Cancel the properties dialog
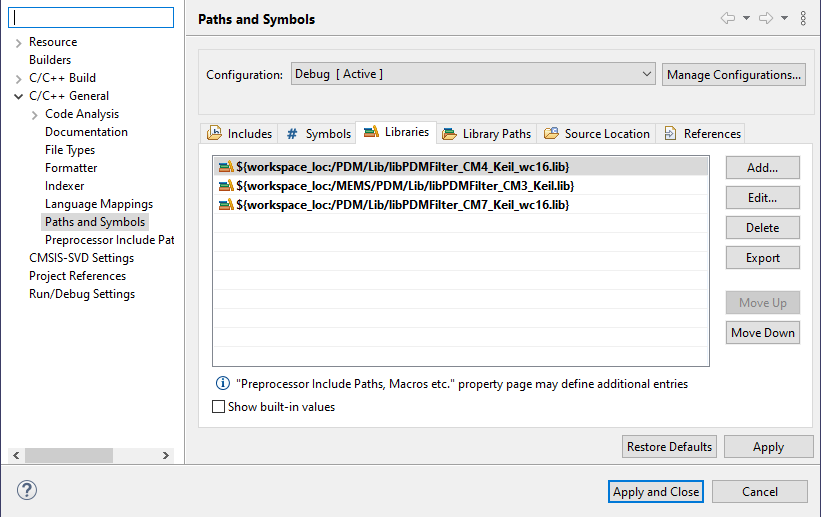This screenshot has height=517, width=821. [759, 491]
